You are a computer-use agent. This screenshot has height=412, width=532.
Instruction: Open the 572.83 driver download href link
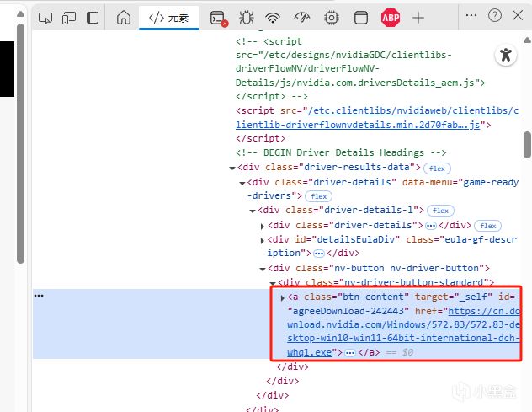pyautogui.click(x=403, y=331)
